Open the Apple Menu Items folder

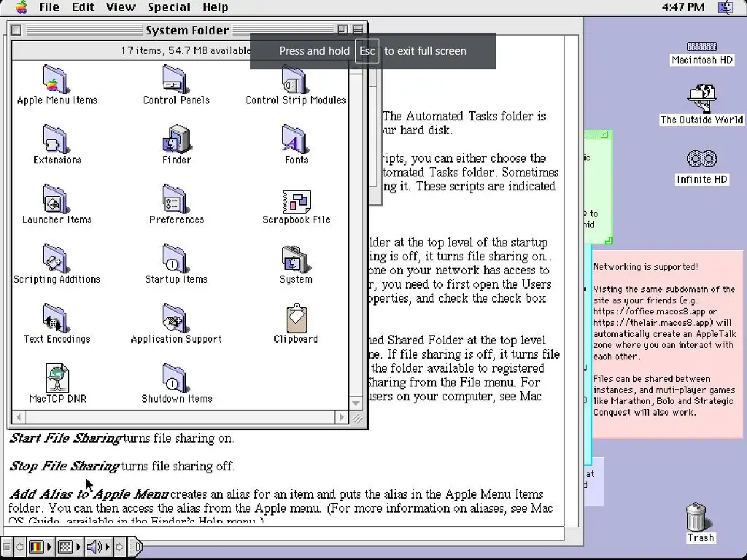coord(55,79)
